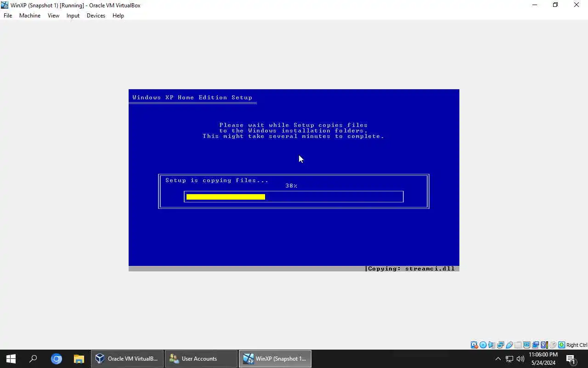
Task: Click the display indicator icon
Action: point(527,345)
